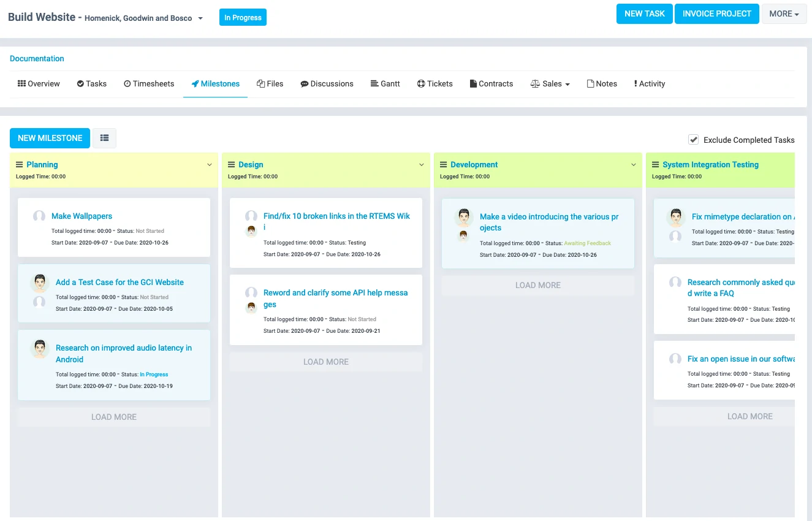The image size is (812, 521).
Task: Open Planning milestone chevron menu
Action: pos(210,165)
